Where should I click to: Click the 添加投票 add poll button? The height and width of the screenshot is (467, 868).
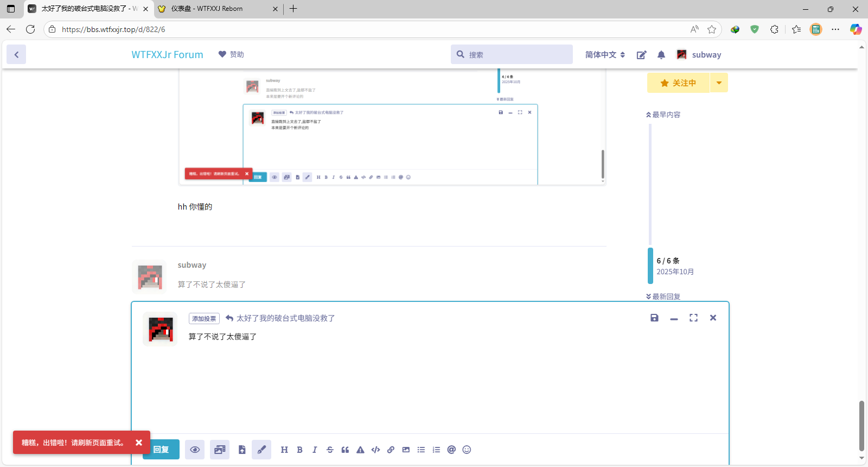tap(204, 319)
